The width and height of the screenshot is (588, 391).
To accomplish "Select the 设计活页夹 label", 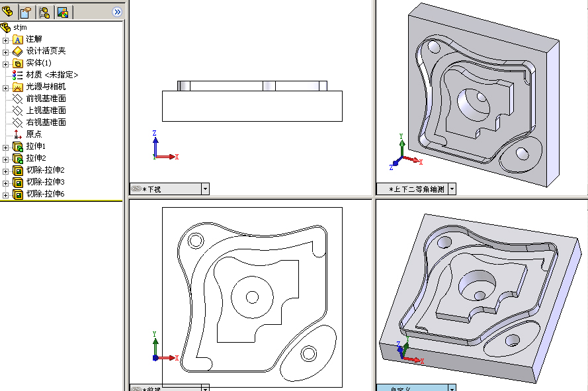I will [x=46, y=51].
